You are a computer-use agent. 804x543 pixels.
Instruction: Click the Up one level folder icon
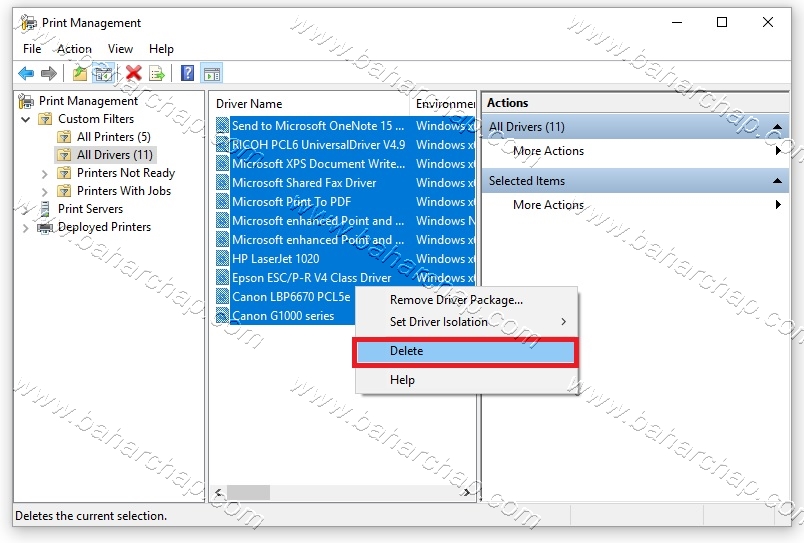(80, 73)
